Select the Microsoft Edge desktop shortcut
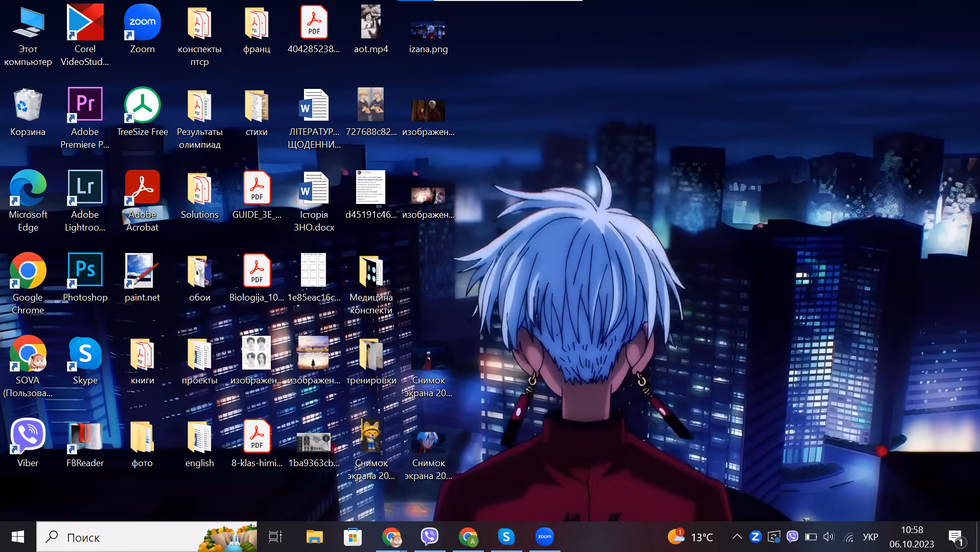 pyautogui.click(x=28, y=200)
